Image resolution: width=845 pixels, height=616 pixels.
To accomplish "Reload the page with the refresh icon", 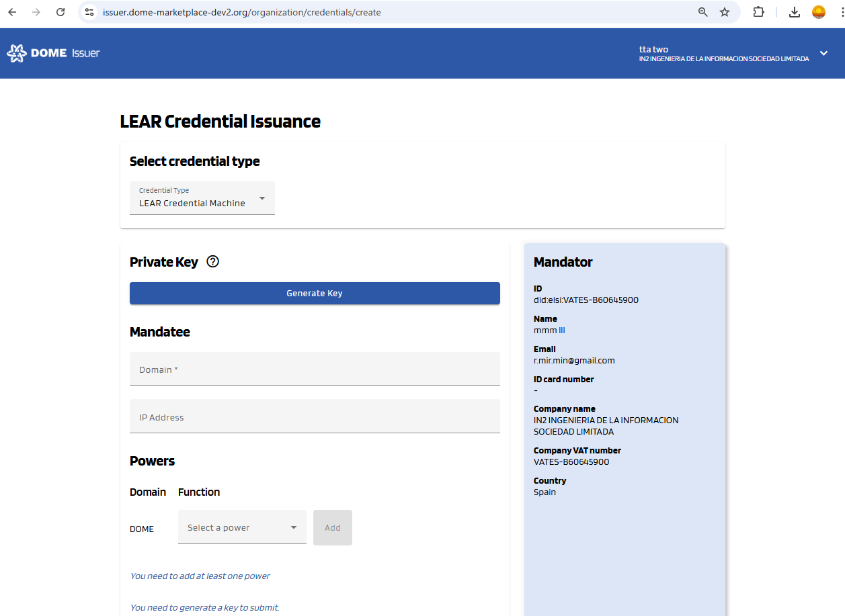I will [61, 12].
